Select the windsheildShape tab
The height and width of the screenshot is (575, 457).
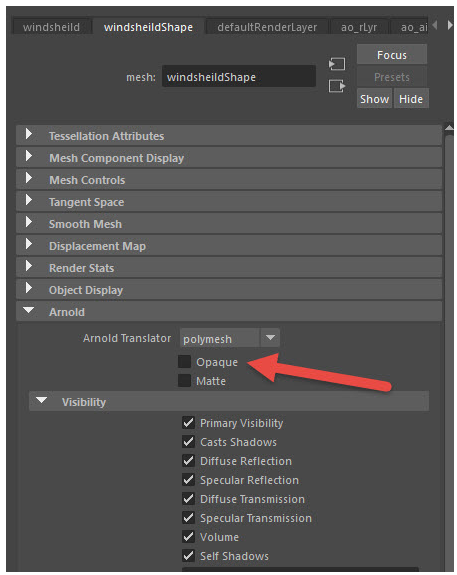[x=148, y=27]
